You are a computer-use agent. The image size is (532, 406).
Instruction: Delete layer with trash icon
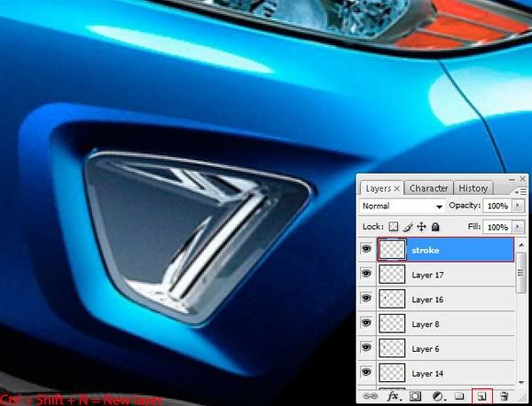pos(505,396)
